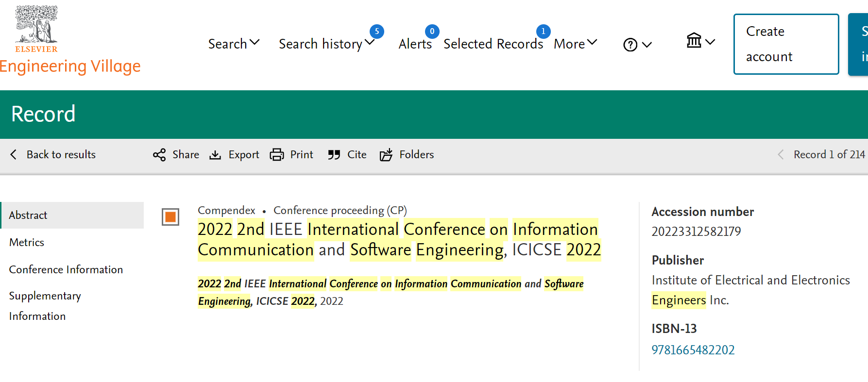
Task: Uncheck the selected record checkbox
Action: click(170, 216)
